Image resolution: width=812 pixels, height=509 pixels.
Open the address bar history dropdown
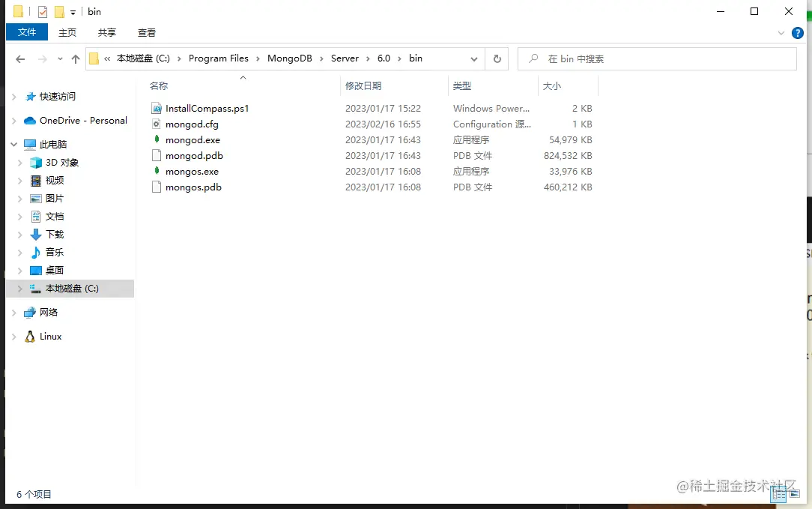coord(474,59)
